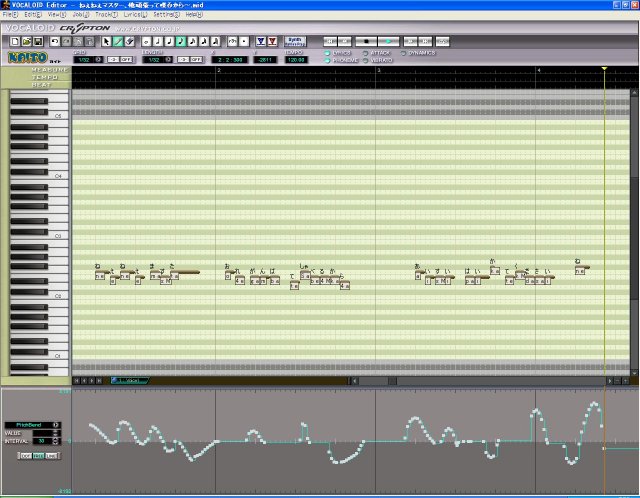This screenshot has height=498, width=640.
Task: Stop playback with the stop button
Action: (366, 42)
